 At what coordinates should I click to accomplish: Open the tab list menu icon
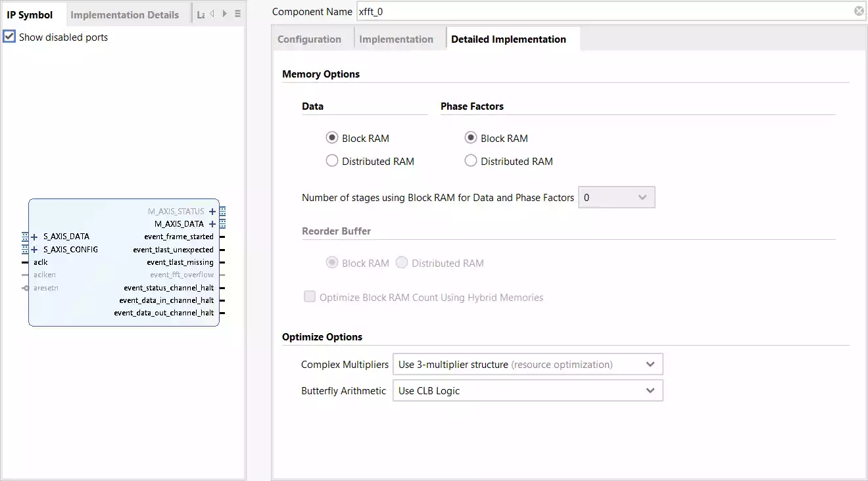[237, 14]
